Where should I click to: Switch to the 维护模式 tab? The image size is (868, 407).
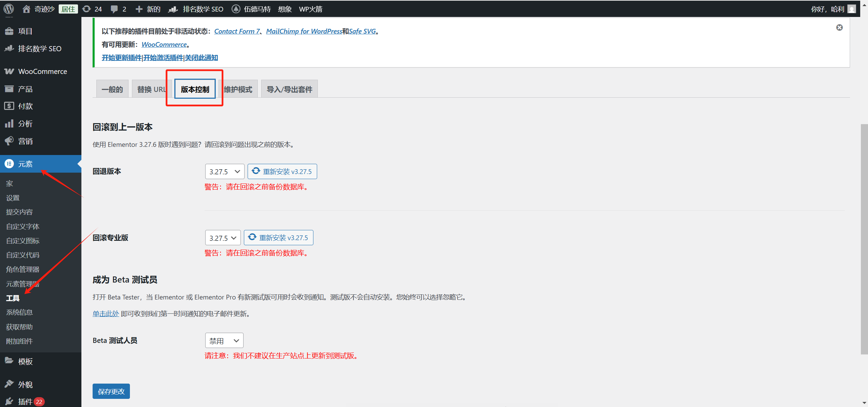coord(237,89)
